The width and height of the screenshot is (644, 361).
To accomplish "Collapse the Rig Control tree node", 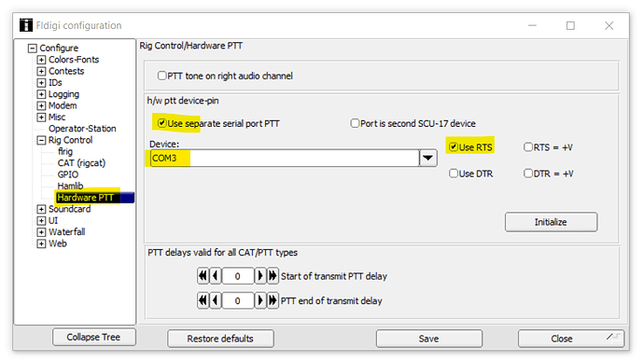I will click(x=41, y=140).
